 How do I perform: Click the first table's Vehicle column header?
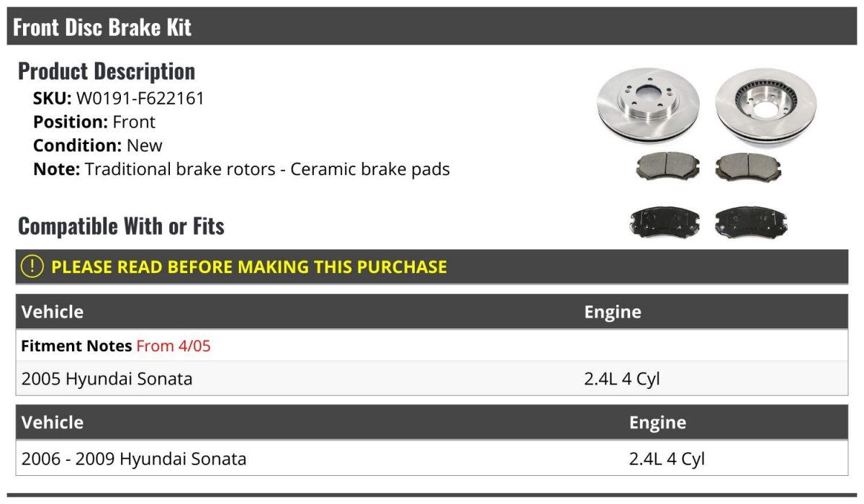pyautogui.click(x=53, y=312)
